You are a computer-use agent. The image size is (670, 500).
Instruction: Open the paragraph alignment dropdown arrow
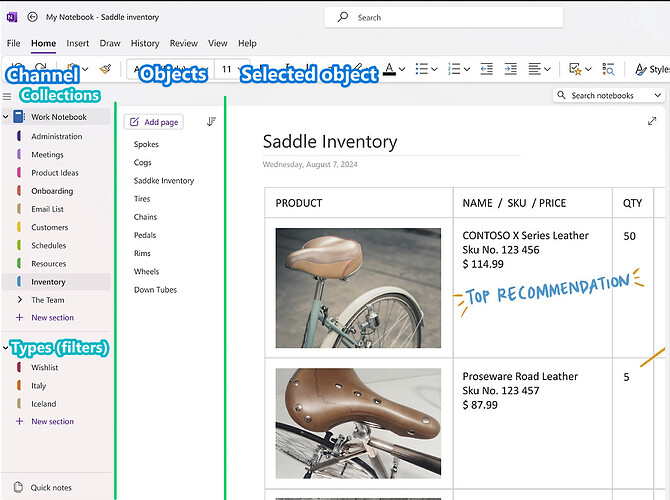coord(547,69)
